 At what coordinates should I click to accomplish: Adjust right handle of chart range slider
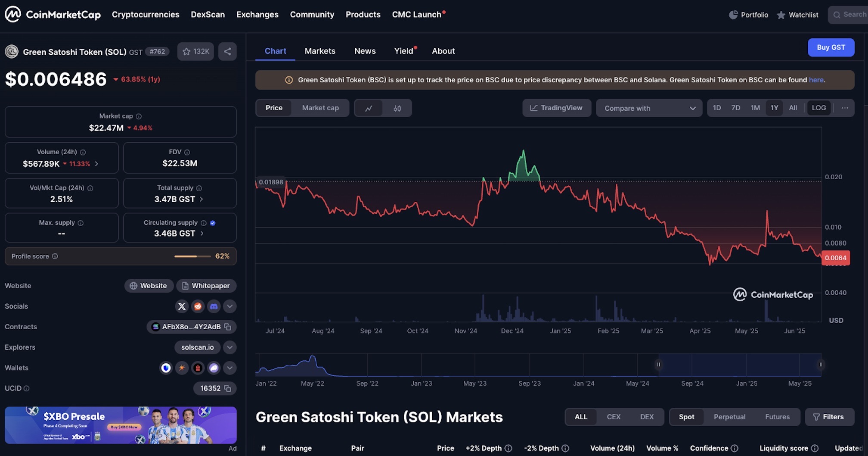tap(821, 365)
